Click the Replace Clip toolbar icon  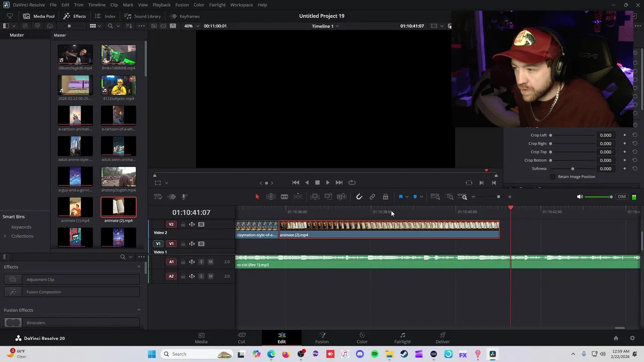coord(342,197)
